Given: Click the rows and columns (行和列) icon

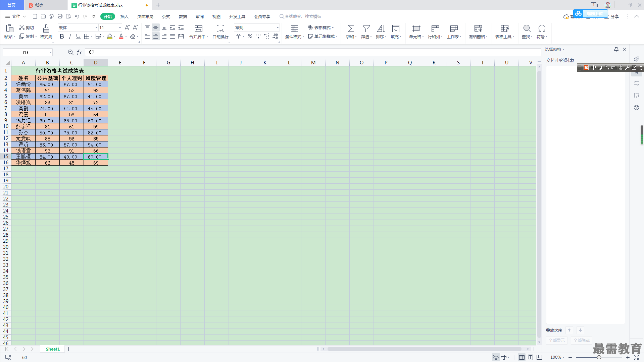Looking at the screenshot, I should tap(435, 28).
